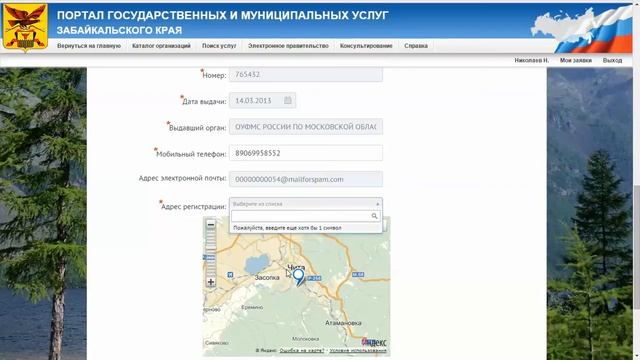Click the magnifier icon in the address search box

click(374, 216)
